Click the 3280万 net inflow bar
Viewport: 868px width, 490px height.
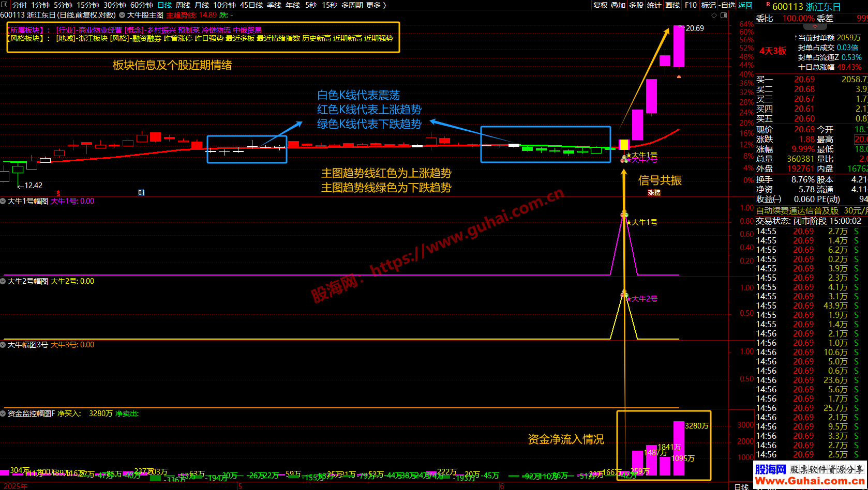point(679,448)
